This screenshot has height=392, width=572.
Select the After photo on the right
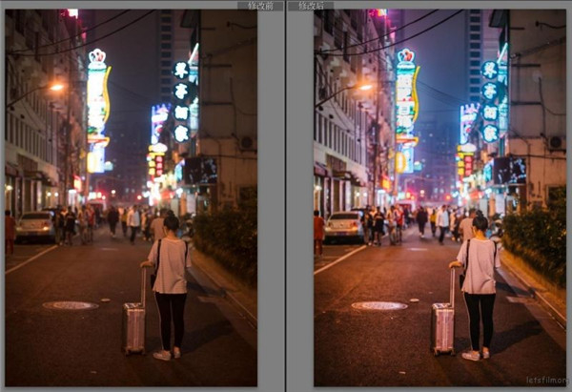click(439, 197)
